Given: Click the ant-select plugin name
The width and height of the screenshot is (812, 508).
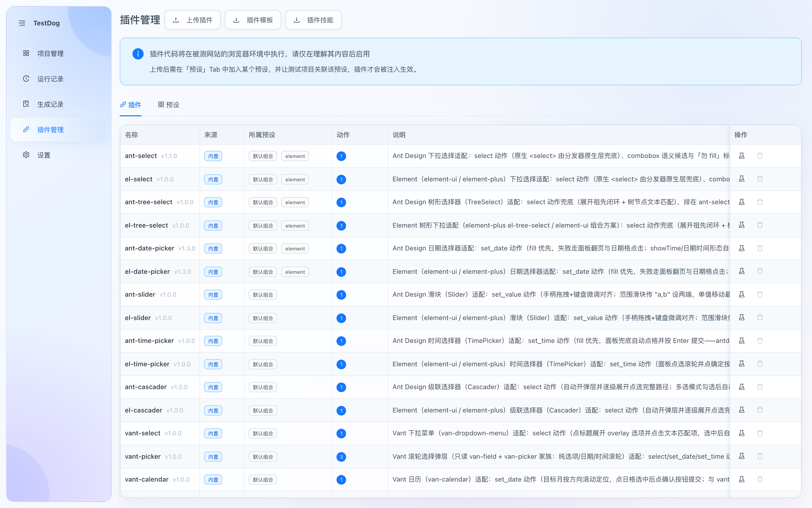Looking at the screenshot, I should tap(141, 156).
